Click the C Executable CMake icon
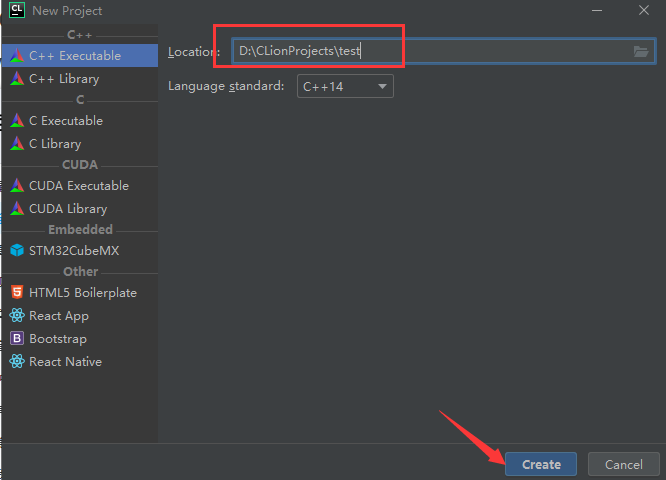The image size is (666, 480). coord(17,121)
